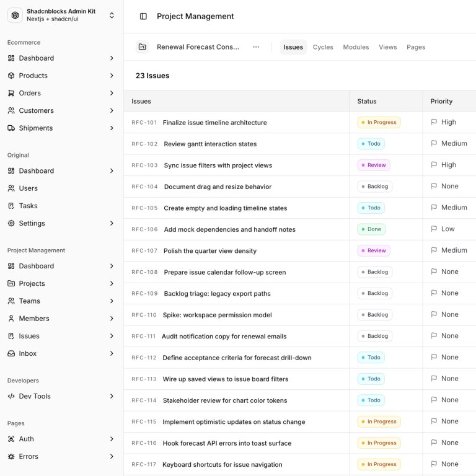Select issue 'Spike: workspace permission model'

(x=218, y=315)
